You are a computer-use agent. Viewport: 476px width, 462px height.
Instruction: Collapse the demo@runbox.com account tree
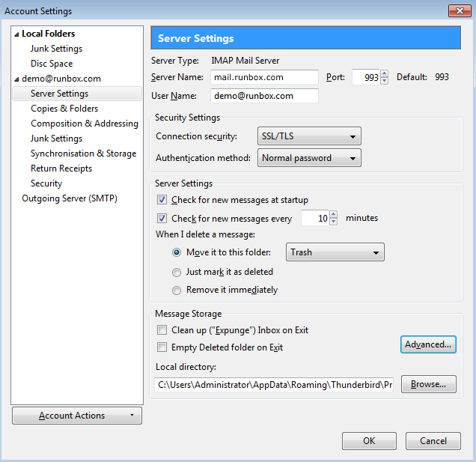pos(16,79)
